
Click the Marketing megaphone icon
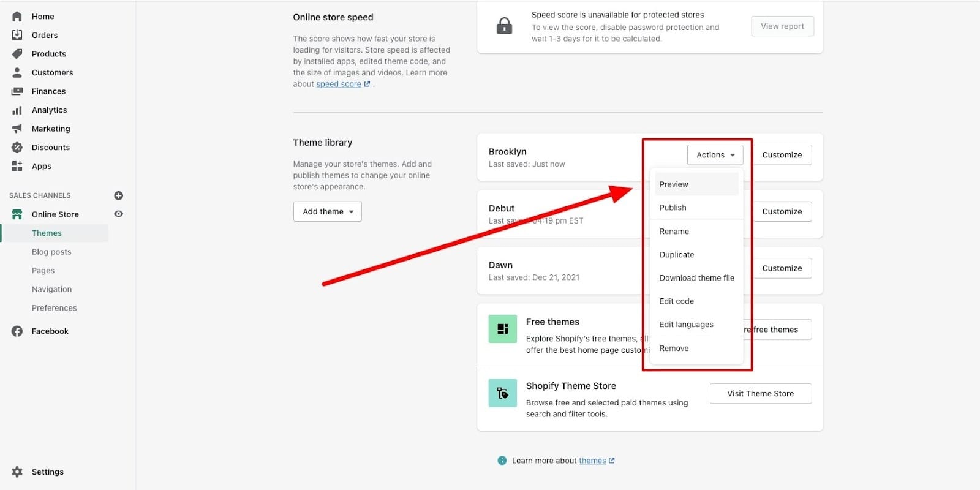(17, 129)
